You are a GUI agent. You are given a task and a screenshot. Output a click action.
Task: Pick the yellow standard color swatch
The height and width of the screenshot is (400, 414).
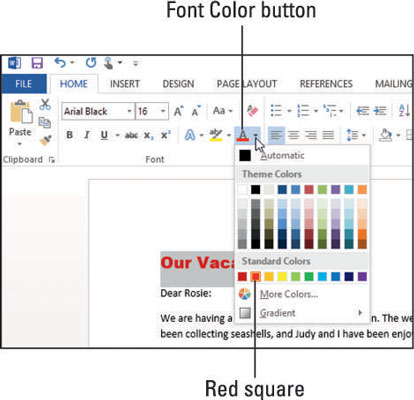[x=282, y=276]
